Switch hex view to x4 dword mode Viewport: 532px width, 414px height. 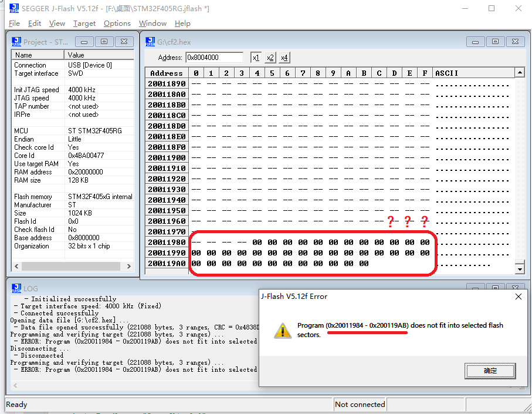284,58
